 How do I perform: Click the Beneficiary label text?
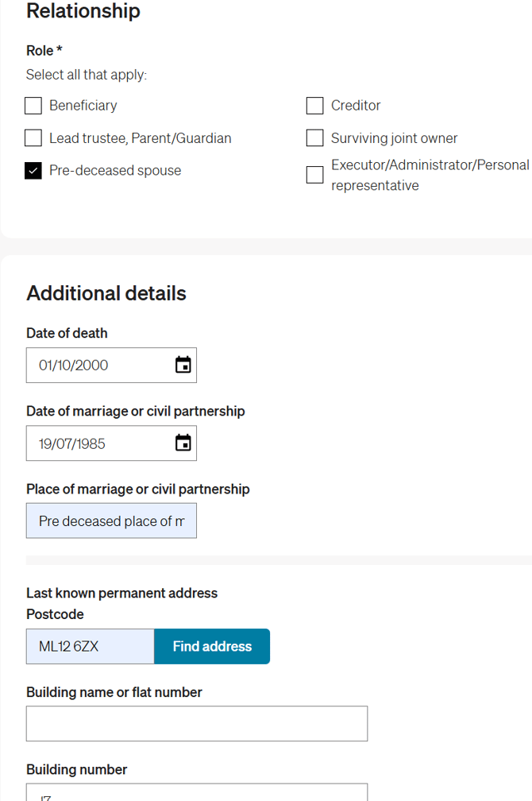coord(83,106)
